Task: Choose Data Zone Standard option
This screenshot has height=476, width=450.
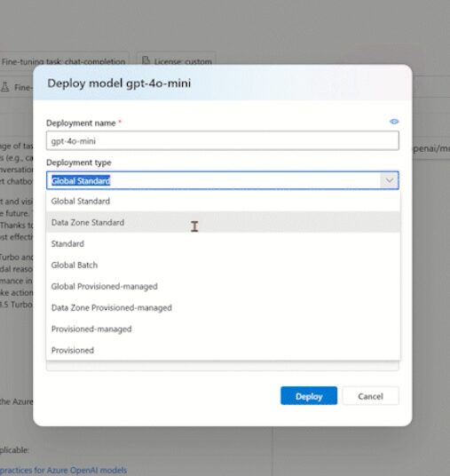Action: point(223,222)
